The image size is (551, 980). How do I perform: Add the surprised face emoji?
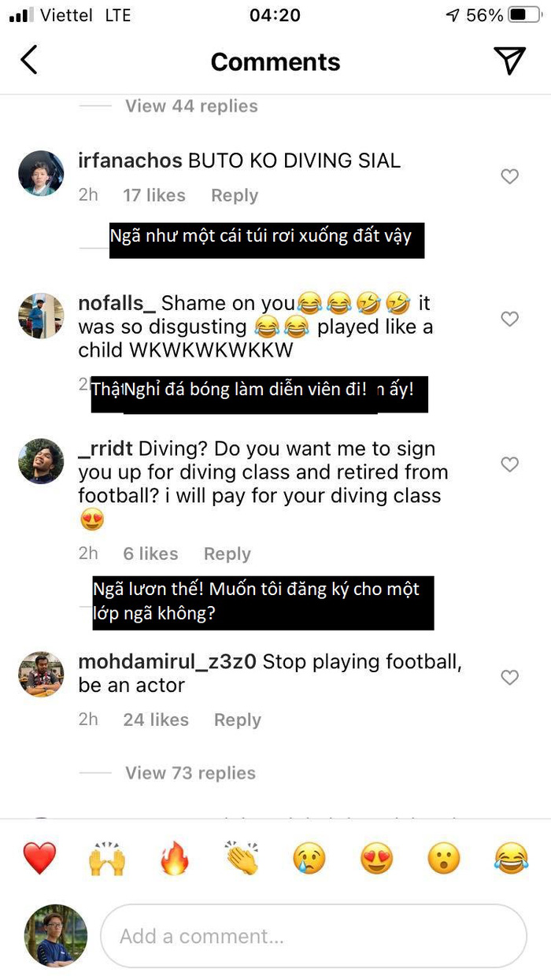point(444,858)
